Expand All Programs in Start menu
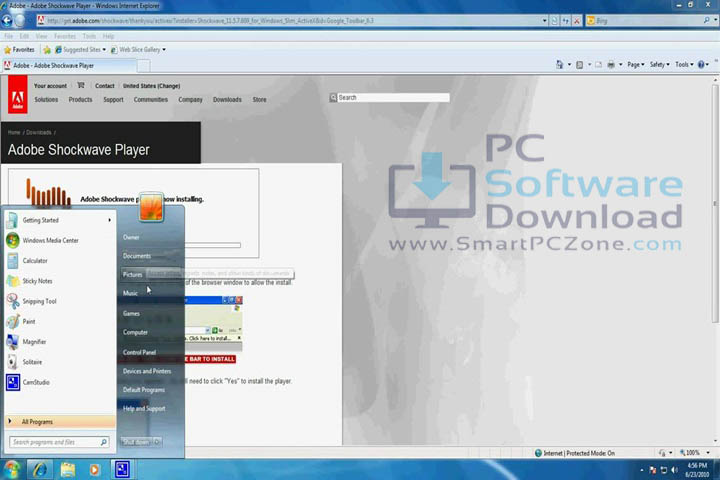Viewport: 720px width, 480px height. click(60, 422)
